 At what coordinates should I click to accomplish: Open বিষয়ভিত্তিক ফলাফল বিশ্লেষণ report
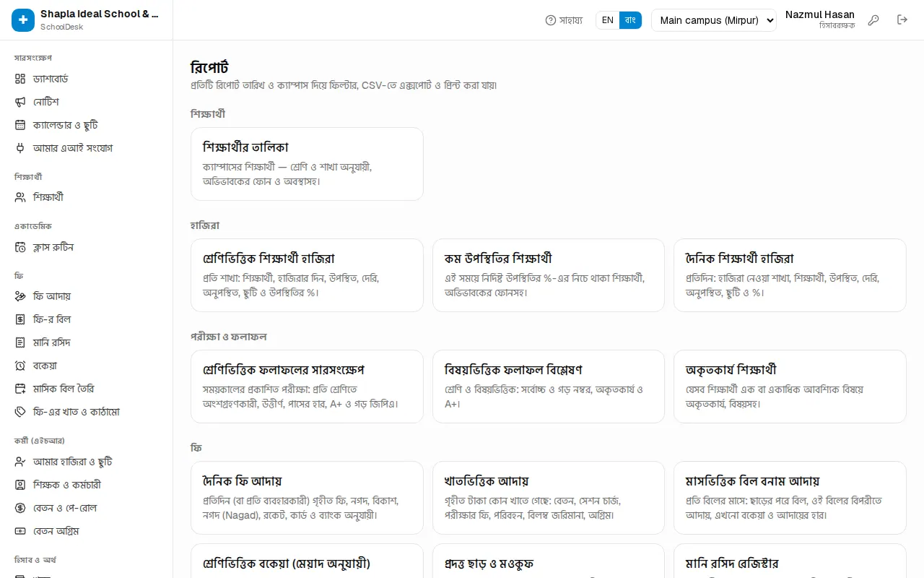tap(549, 387)
